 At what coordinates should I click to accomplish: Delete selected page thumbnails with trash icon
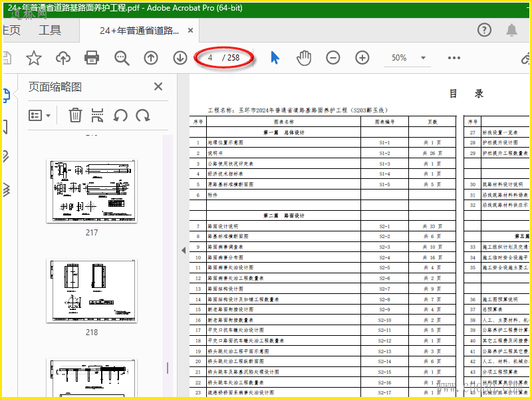pyautogui.click(x=75, y=115)
